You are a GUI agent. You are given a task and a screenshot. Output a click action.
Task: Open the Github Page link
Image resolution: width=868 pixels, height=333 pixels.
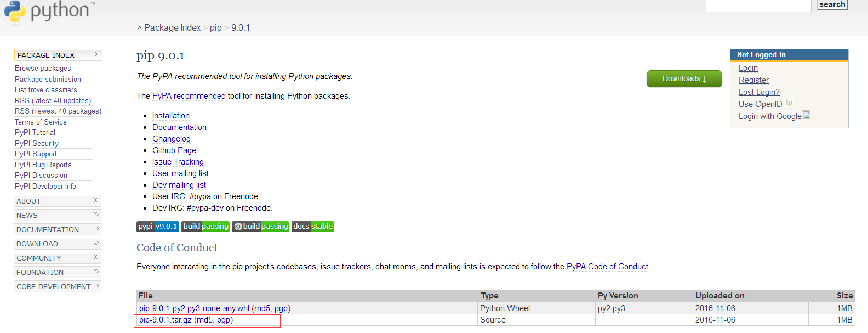(174, 150)
